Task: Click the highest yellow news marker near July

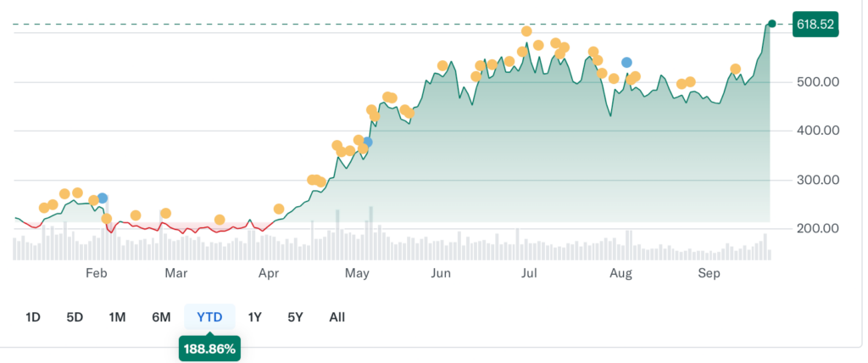Action: point(526,31)
